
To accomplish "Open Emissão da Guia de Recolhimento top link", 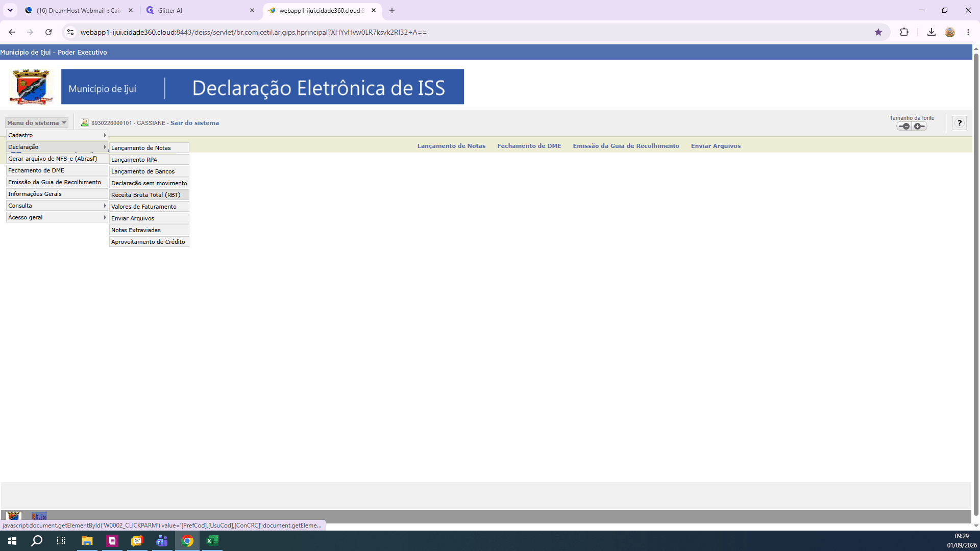I will point(626,146).
